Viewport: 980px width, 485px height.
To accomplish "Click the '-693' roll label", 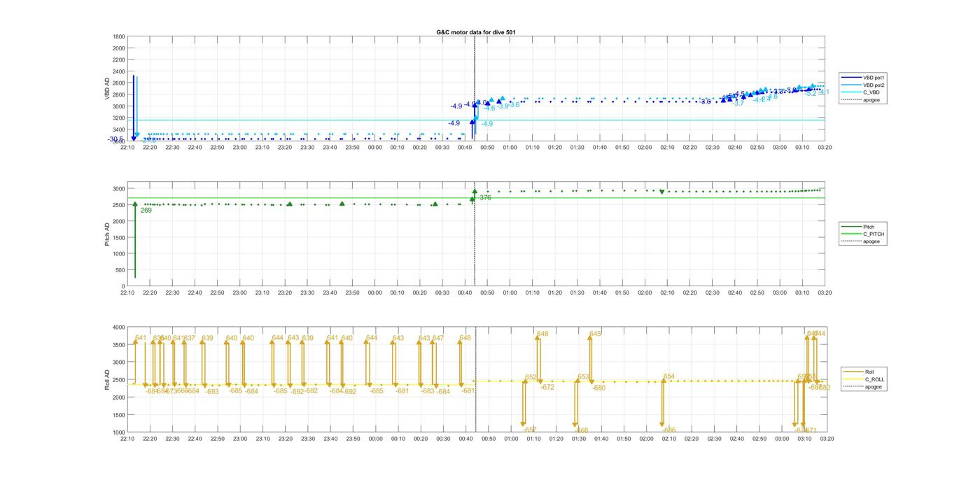I will coord(211,392).
